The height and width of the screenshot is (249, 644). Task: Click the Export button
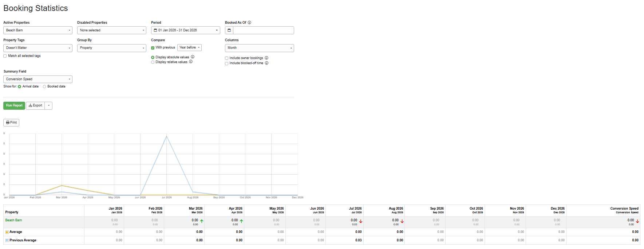[x=35, y=106]
